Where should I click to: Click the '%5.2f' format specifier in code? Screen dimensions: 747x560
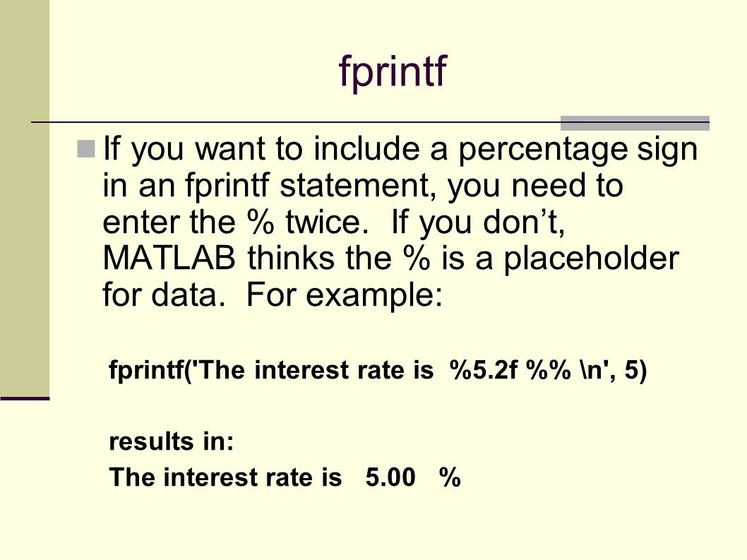coord(483,370)
